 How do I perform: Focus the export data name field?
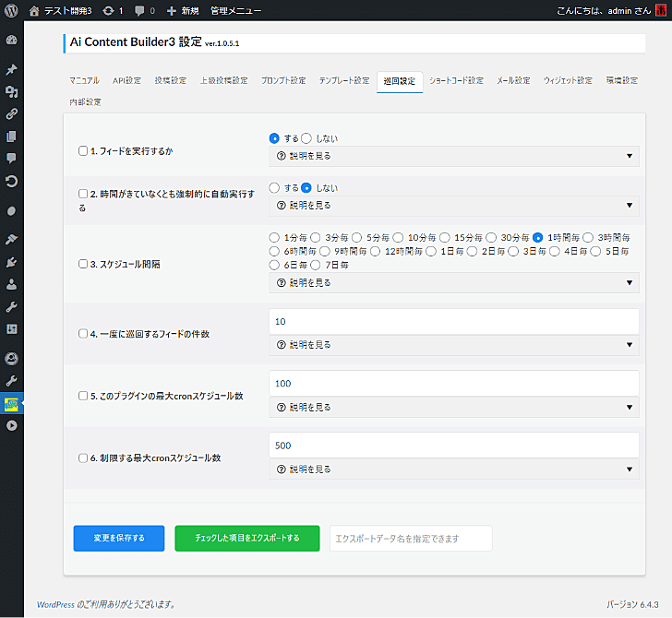(x=411, y=539)
